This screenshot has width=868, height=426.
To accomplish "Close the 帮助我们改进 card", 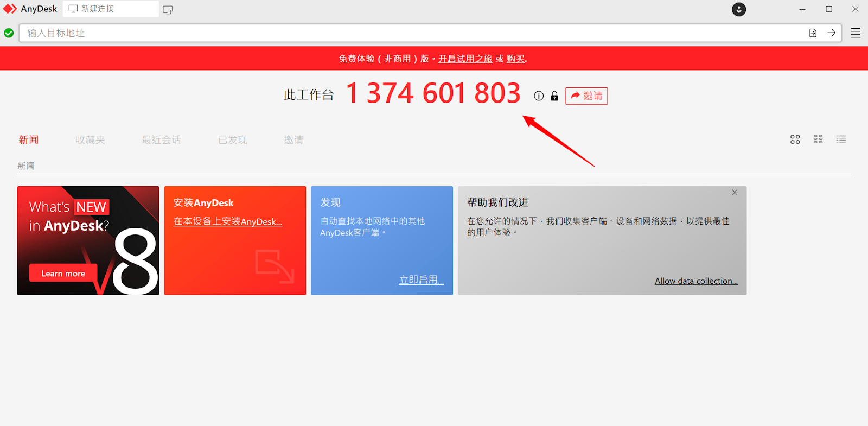I will (x=735, y=193).
